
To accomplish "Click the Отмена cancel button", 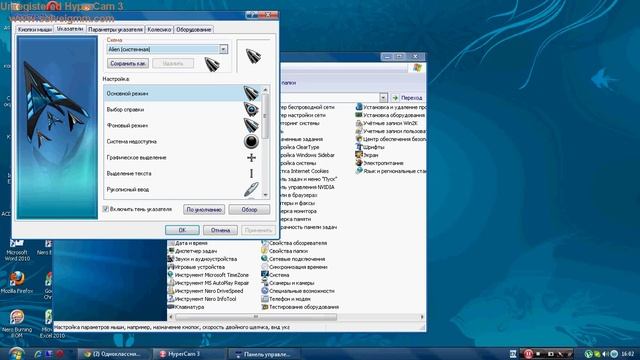I will click(220, 230).
